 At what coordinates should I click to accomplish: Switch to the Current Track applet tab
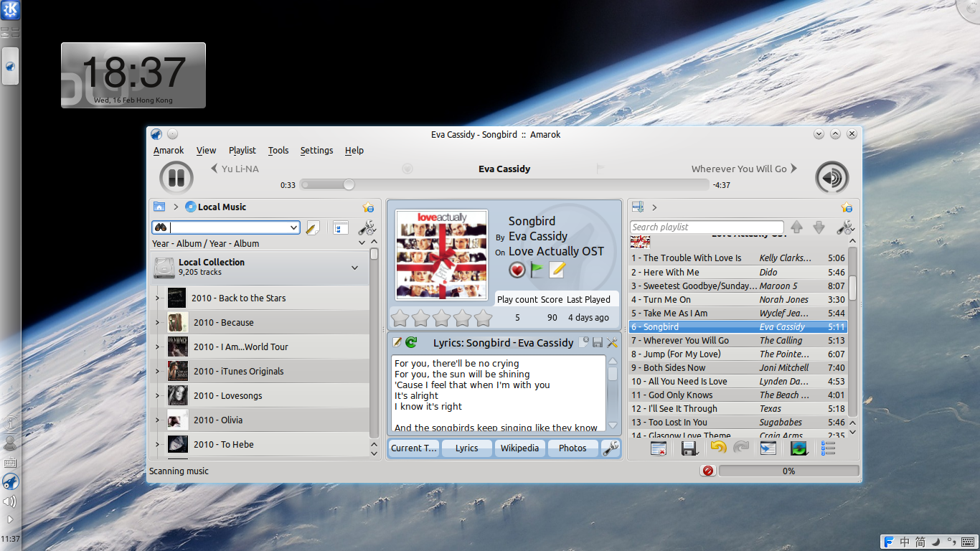pyautogui.click(x=414, y=448)
